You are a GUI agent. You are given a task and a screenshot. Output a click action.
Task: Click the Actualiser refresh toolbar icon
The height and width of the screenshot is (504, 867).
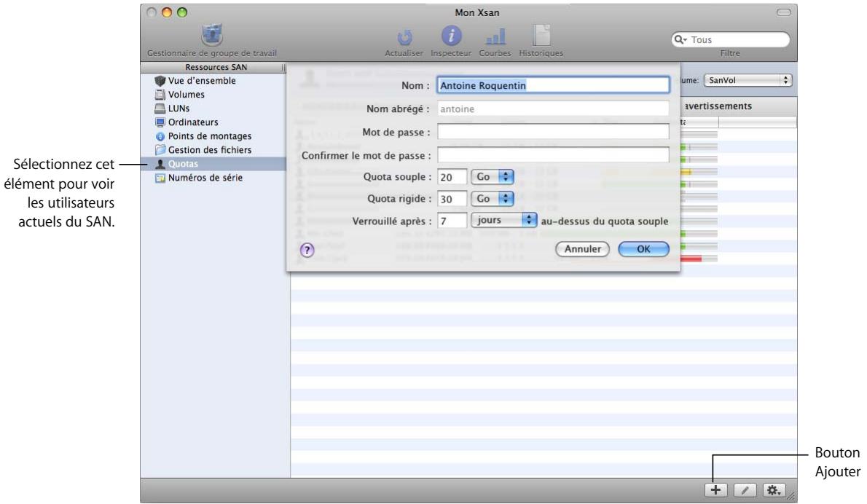coord(404,37)
